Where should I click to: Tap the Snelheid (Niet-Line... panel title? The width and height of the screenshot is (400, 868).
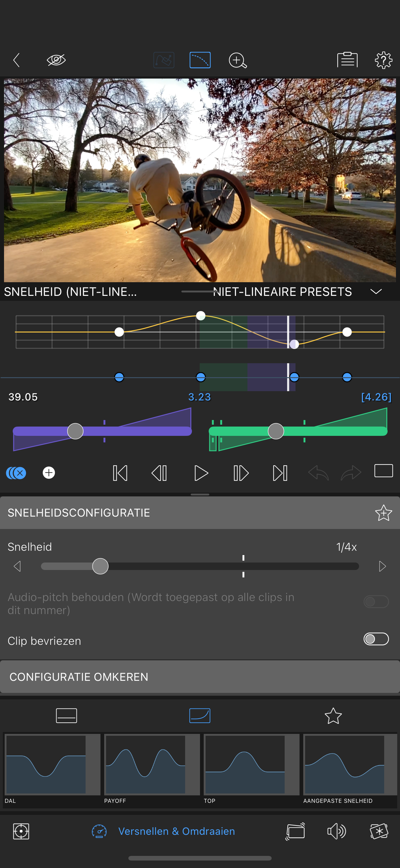point(70,292)
